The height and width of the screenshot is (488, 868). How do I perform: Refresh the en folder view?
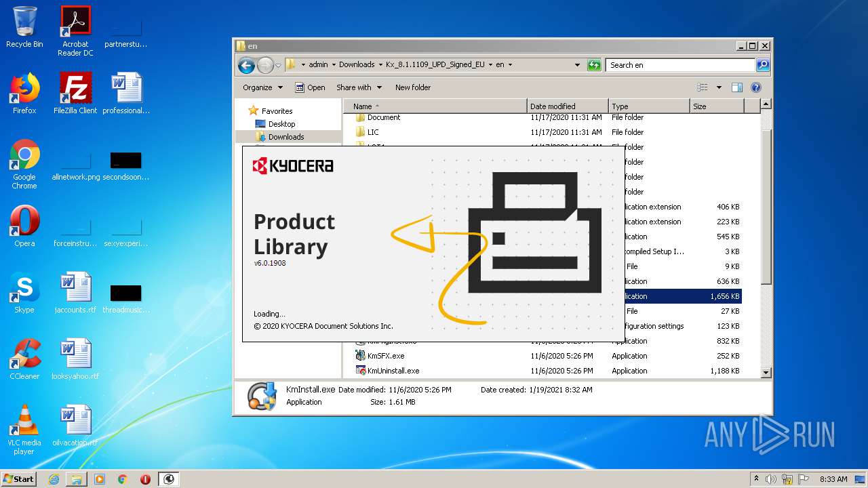pyautogui.click(x=594, y=65)
